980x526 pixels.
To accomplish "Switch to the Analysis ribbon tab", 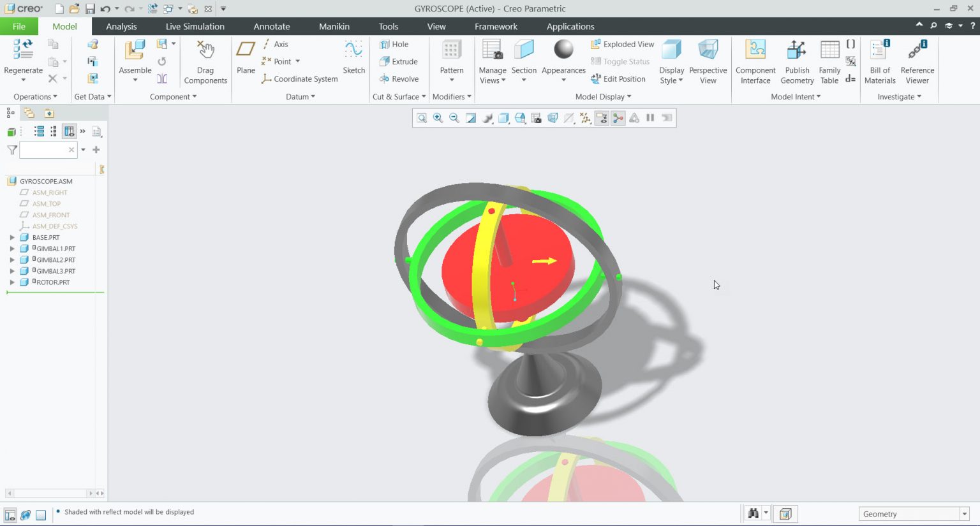I will pos(121,26).
